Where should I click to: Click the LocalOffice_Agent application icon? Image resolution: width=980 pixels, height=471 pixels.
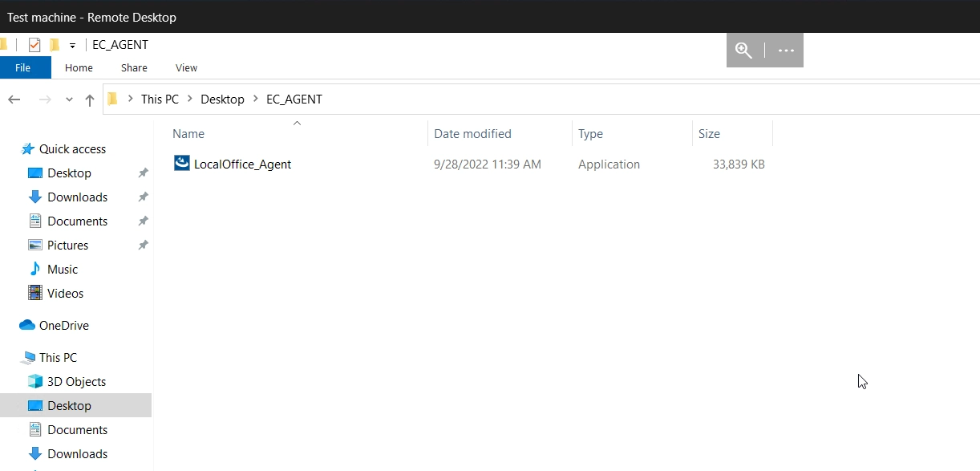point(182,164)
